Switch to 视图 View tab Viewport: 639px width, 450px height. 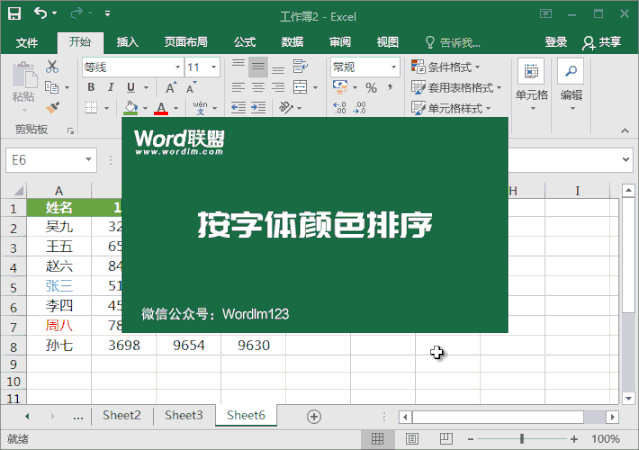pos(387,42)
